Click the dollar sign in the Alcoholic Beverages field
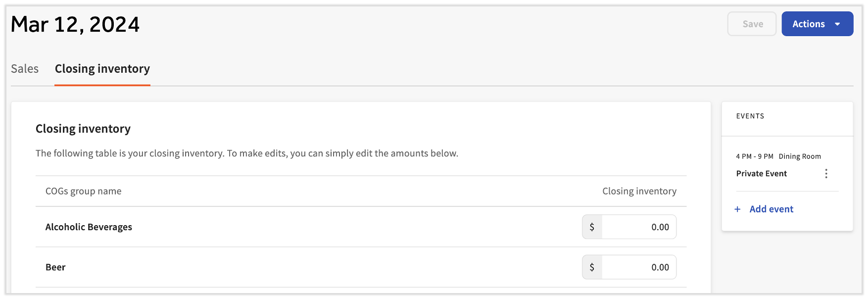This screenshot has width=868, height=299. click(592, 227)
